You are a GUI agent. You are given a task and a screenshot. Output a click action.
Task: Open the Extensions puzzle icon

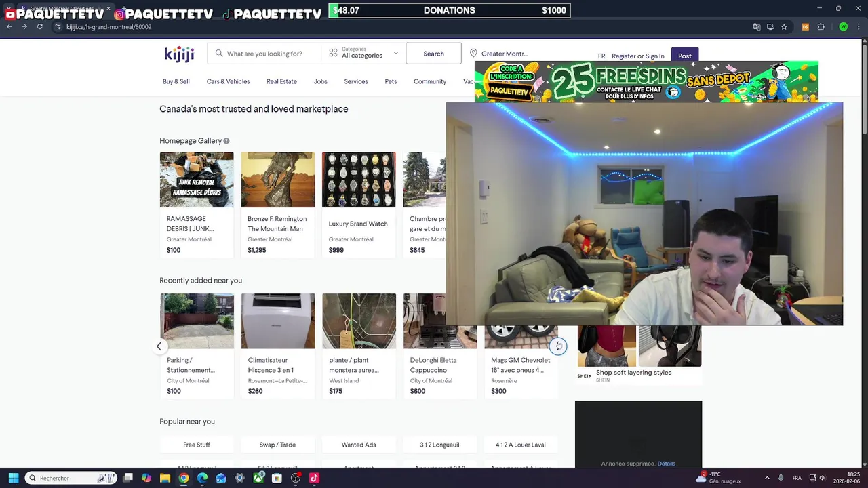pyautogui.click(x=821, y=27)
